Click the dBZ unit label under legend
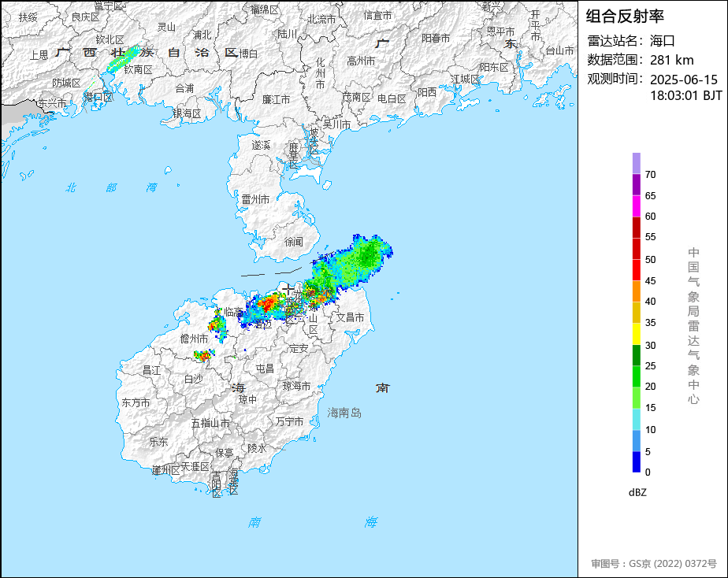Viewport: 728px width, 578px height. click(x=637, y=493)
